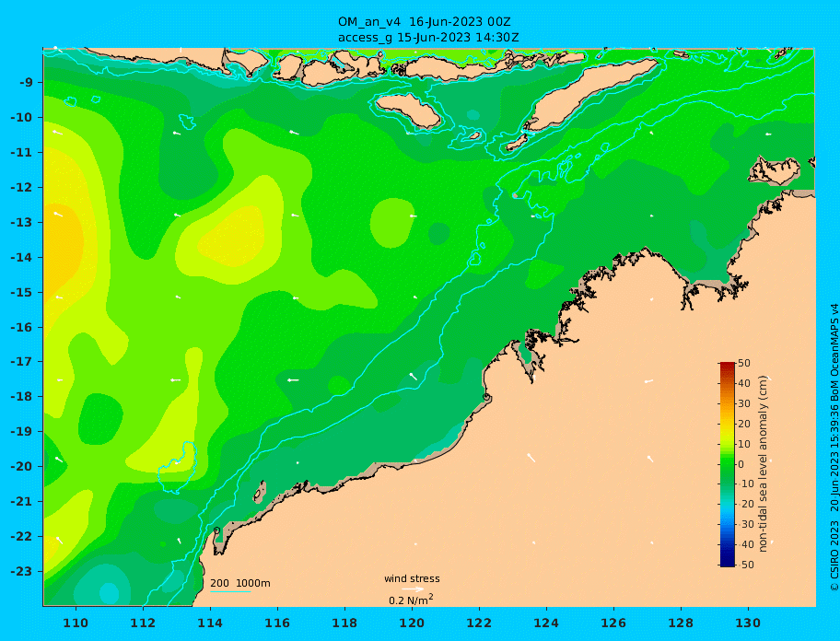Click the colorbar title 'non-tidal sea level anomaly (cm)'
Screen dimensions: 840x641
(x=764, y=464)
